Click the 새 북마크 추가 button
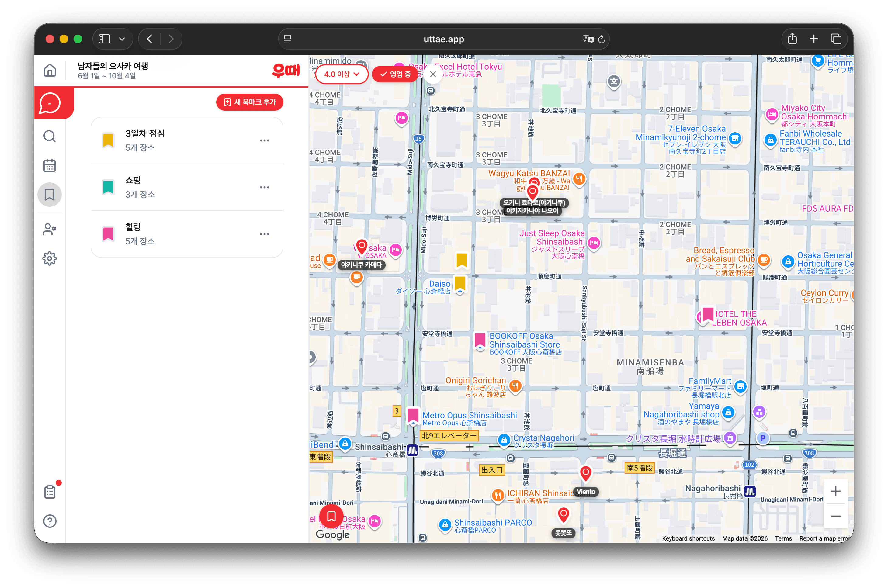888x588 pixels. pos(250,102)
